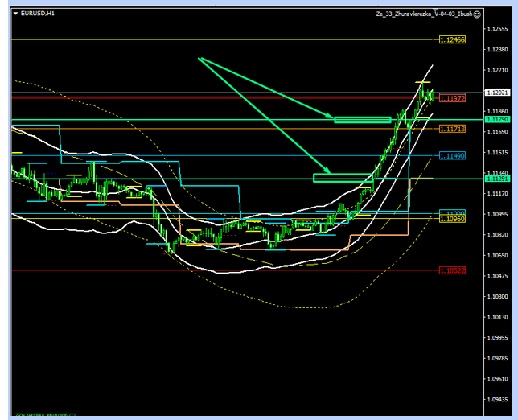Open the dropdown arrow beside EURUSD,H1

tap(16, 14)
